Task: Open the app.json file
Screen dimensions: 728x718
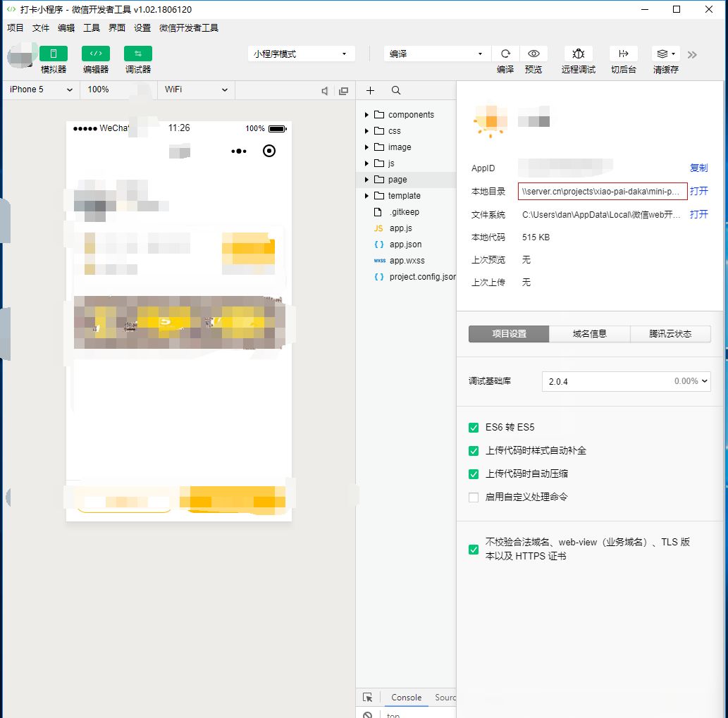Action: [x=406, y=245]
